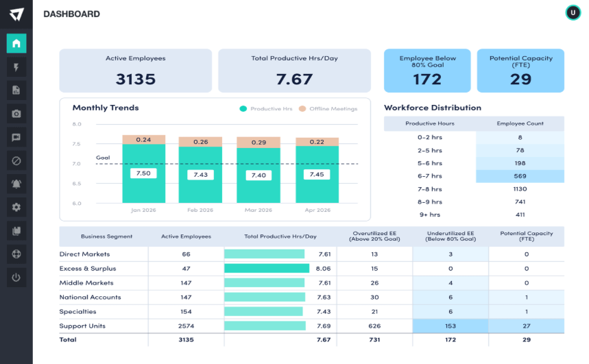
Task: Open the globe sidebar icon
Action: click(16, 254)
